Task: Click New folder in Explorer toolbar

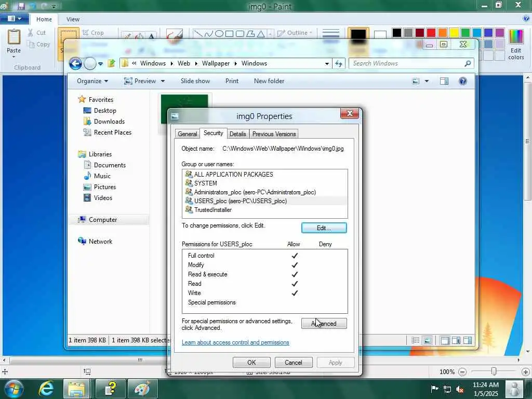Action: pyautogui.click(x=269, y=81)
